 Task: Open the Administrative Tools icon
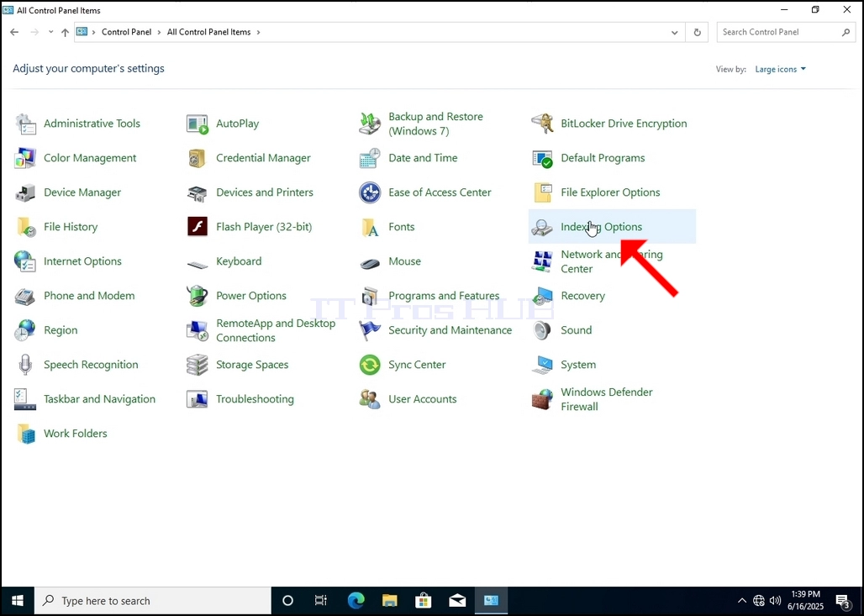25,124
